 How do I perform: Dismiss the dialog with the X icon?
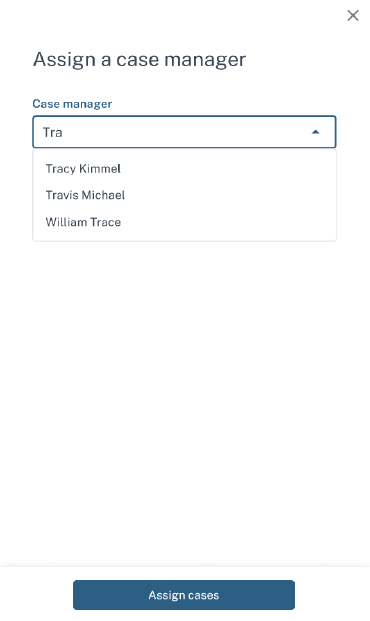(353, 16)
